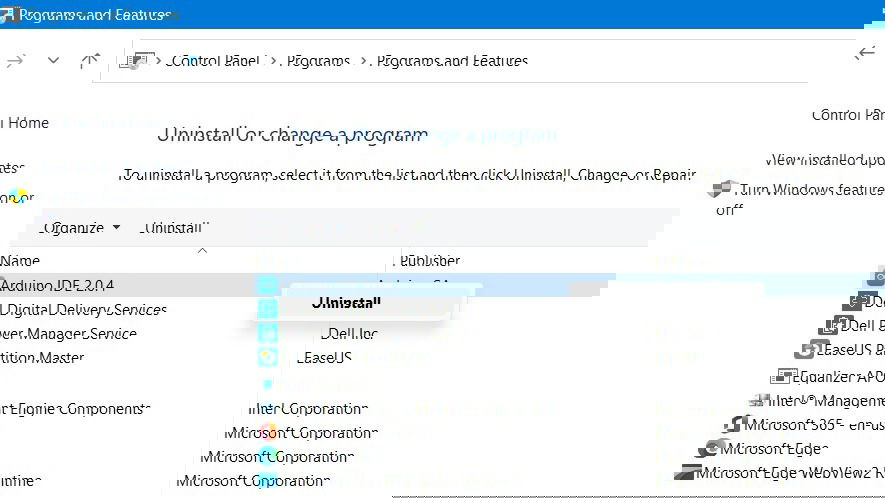The height and width of the screenshot is (498, 885).
Task: Open the Control Panel Home link
Action: pos(24,123)
